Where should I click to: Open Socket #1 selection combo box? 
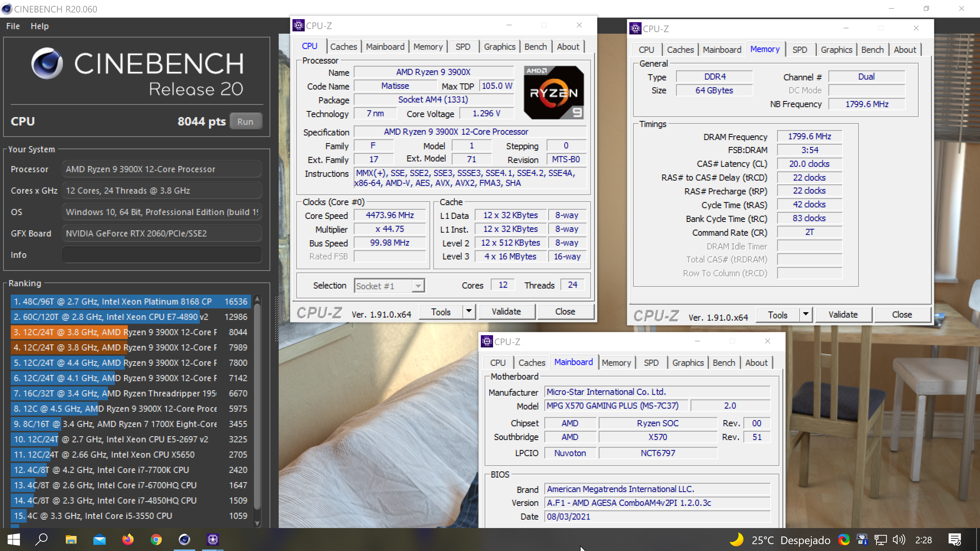coord(389,286)
